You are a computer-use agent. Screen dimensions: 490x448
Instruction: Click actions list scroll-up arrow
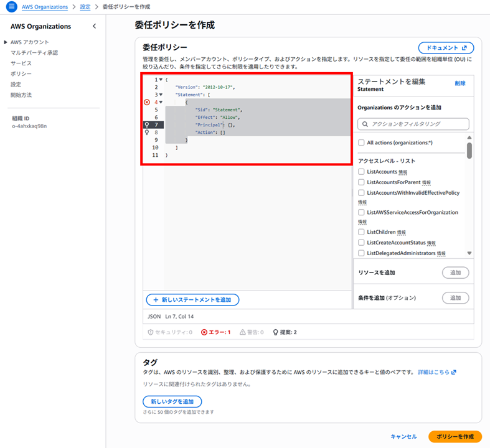pos(469,138)
